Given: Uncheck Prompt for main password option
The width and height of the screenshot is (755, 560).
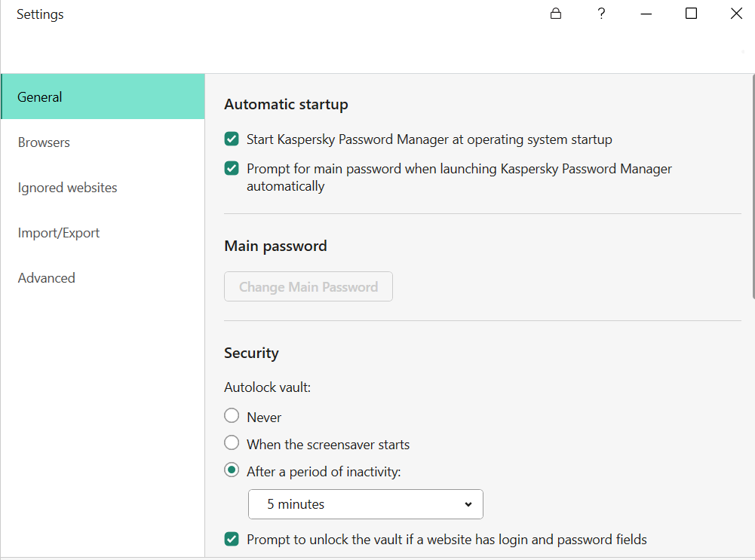Looking at the screenshot, I should click(x=232, y=169).
